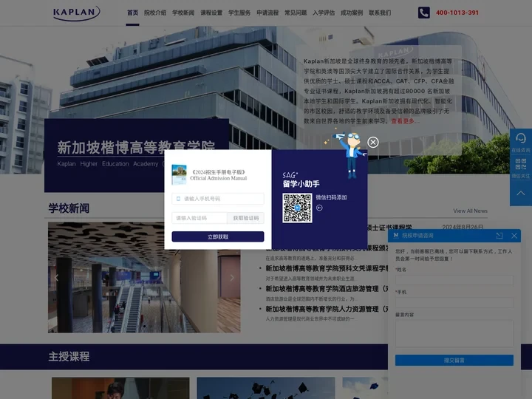Click the 新加坡楷博高等教育学院 banner title
Image resolution: width=532 pixels, height=399 pixels.
[136, 148]
